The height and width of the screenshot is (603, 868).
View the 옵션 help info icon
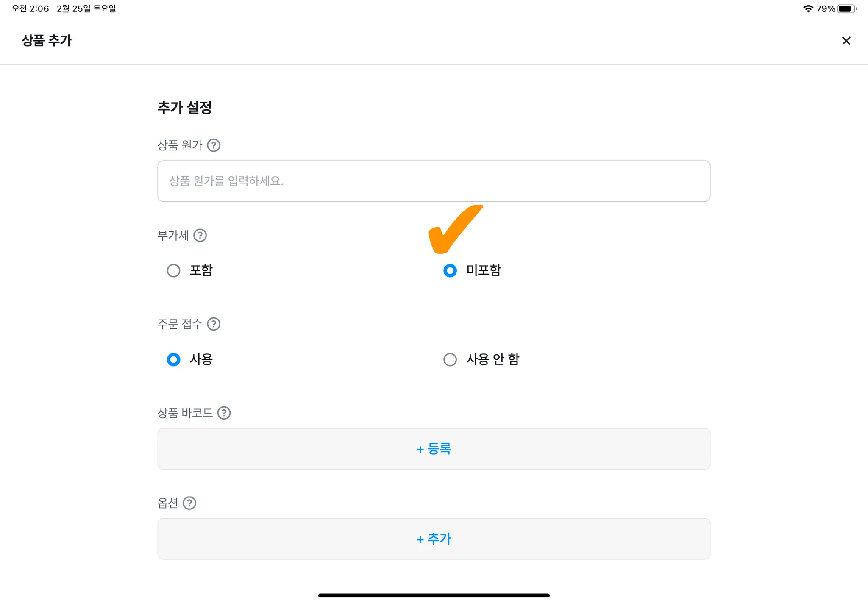189,503
